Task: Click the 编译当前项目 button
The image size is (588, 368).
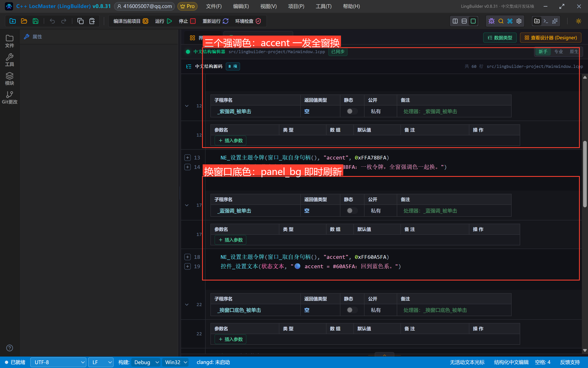Action: pyautogui.click(x=131, y=21)
